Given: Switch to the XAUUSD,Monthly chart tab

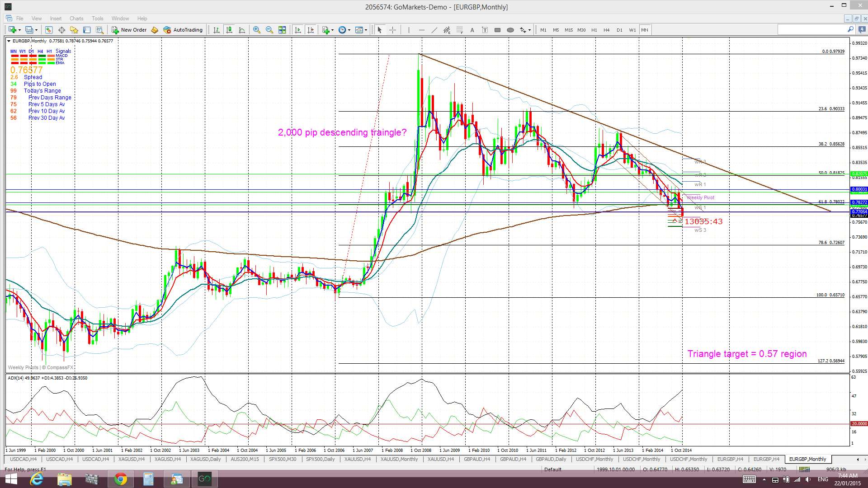Looking at the screenshot, I should point(399,459).
